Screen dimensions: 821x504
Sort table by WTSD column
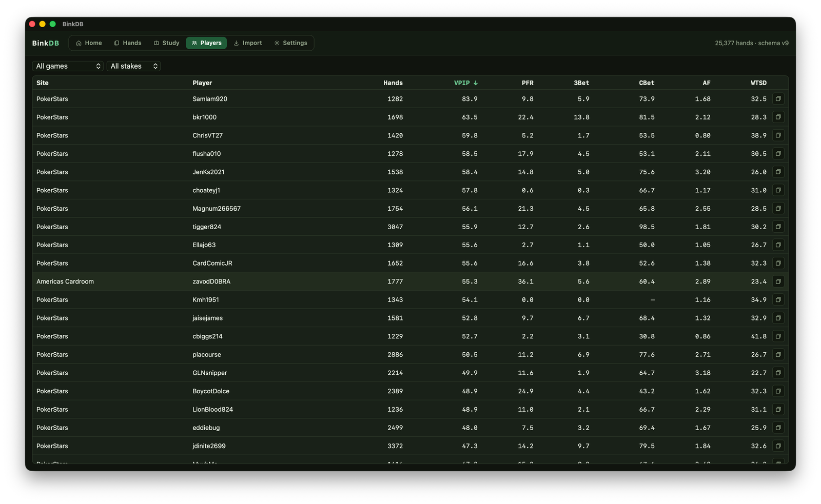[x=758, y=83]
